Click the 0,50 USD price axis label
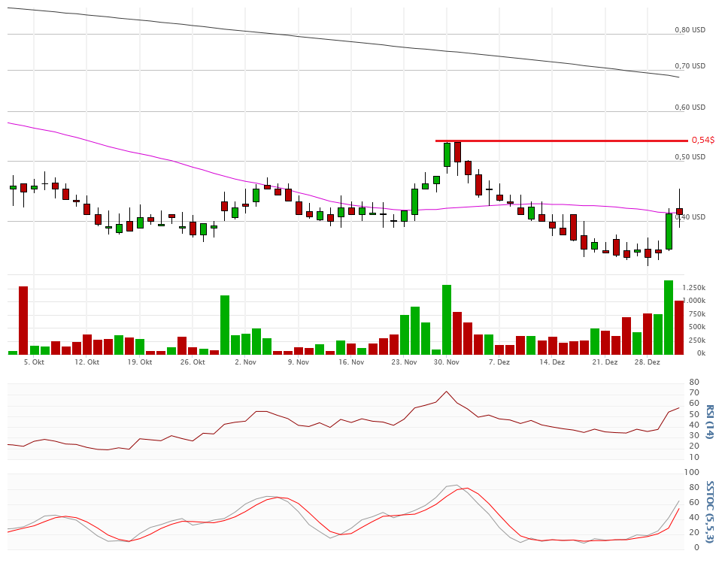This screenshot has width=728, height=575. 690,157
